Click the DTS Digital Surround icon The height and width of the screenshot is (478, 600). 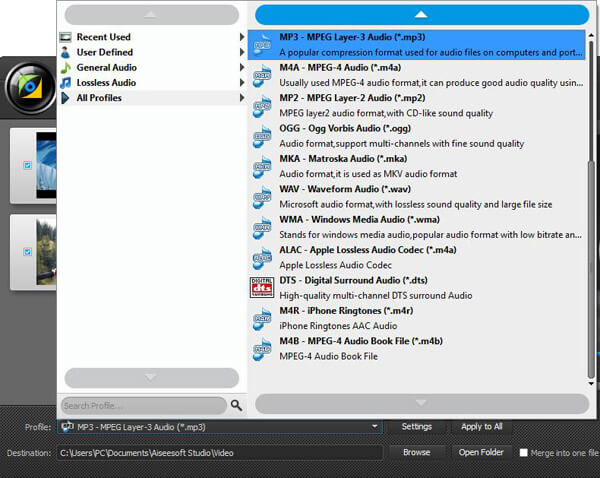(x=262, y=287)
